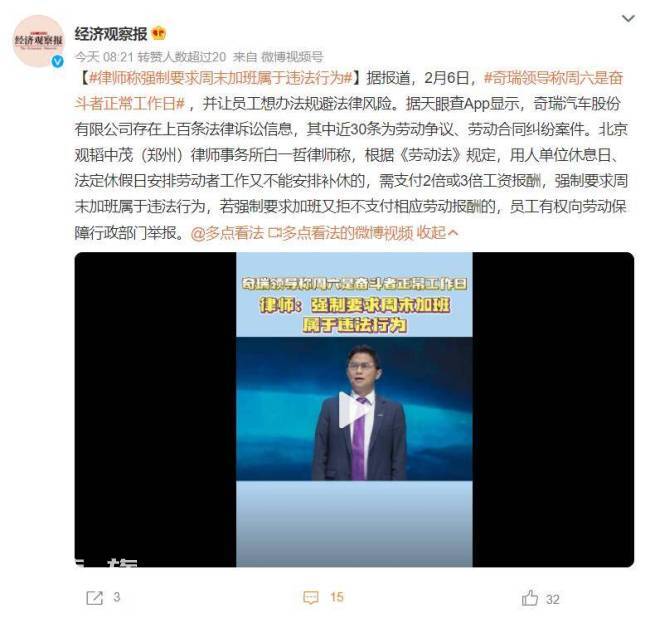Click the 今天 08:21 timestamp
Image resolution: width=650 pixels, height=618 pixels.
pyautogui.click(x=104, y=56)
